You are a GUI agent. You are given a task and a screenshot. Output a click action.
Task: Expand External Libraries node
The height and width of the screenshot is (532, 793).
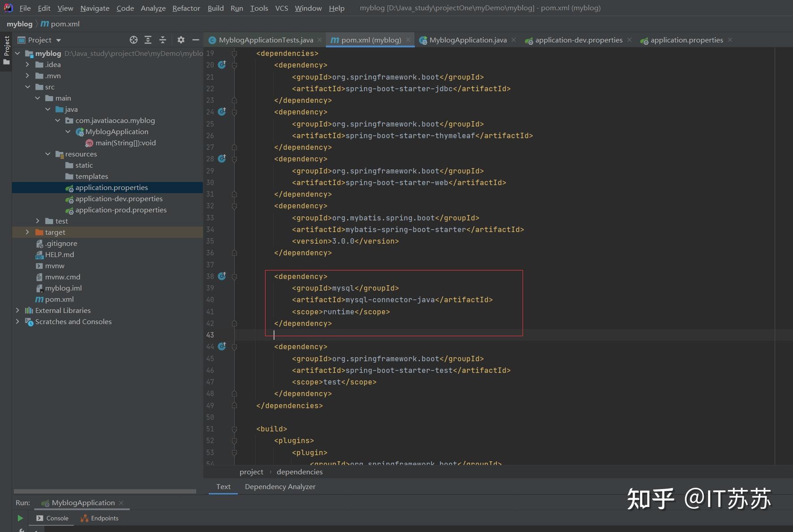(x=17, y=310)
